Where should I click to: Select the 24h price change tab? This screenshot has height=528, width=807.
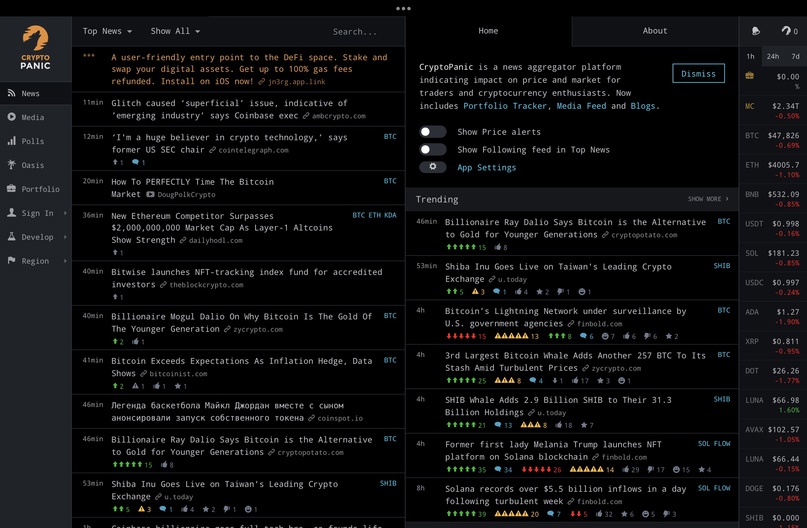[x=773, y=56]
